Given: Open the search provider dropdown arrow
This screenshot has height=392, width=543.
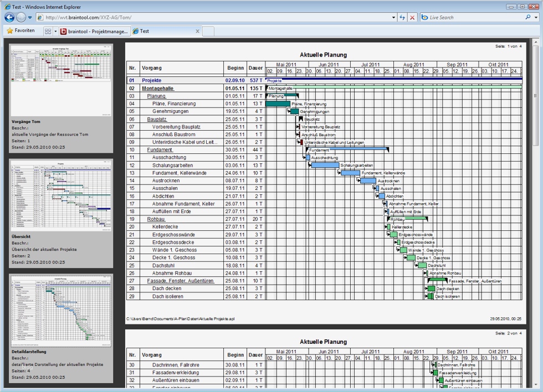Looking at the screenshot, I should (536, 17).
